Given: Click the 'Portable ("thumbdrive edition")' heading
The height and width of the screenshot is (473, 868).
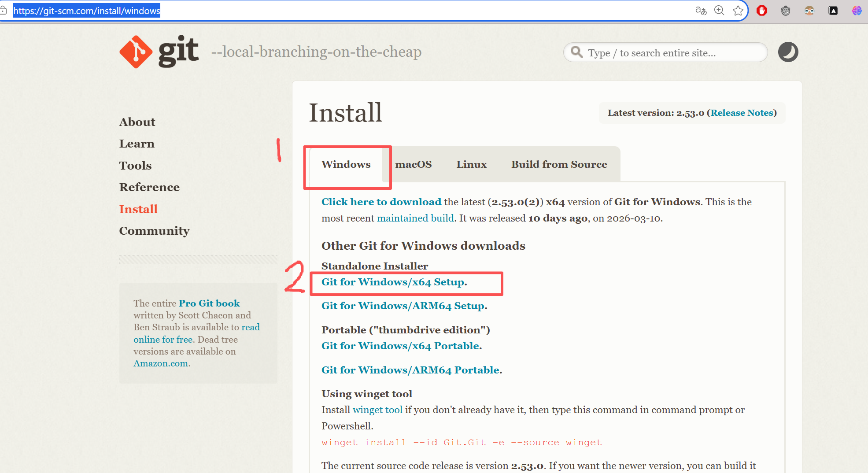Looking at the screenshot, I should tap(406, 330).
